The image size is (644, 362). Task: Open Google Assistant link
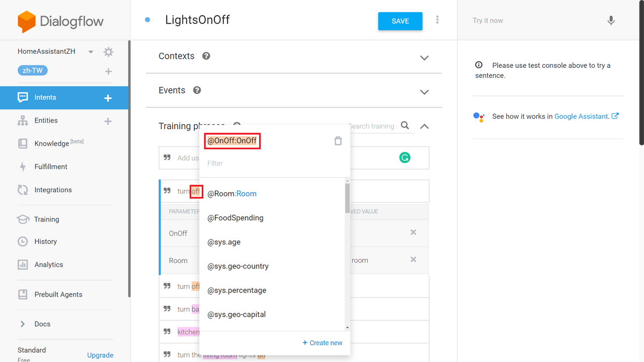tap(586, 116)
